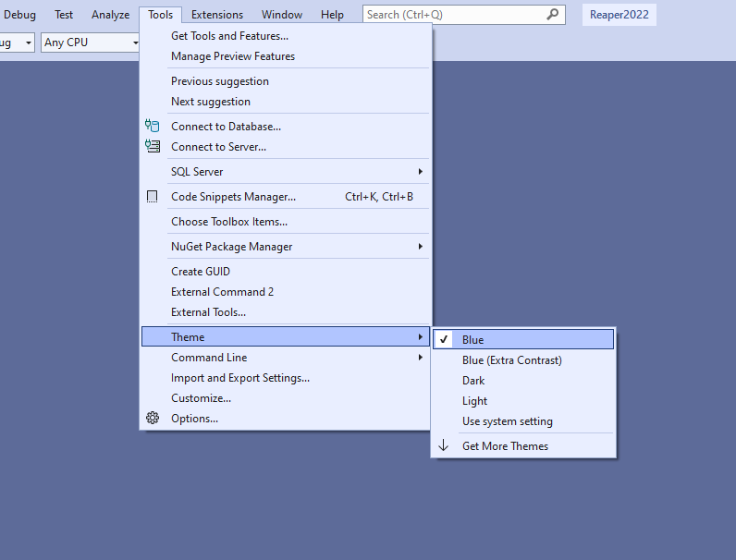The width and height of the screenshot is (736, 560).
Task: Open NuGet Package Manager entry
Action: pyautogui.click(x=286, y=246)
